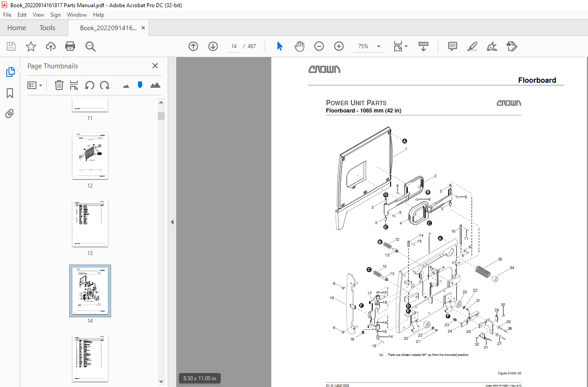Open the Help menu
588x387 pixels.
click(98, 15)
